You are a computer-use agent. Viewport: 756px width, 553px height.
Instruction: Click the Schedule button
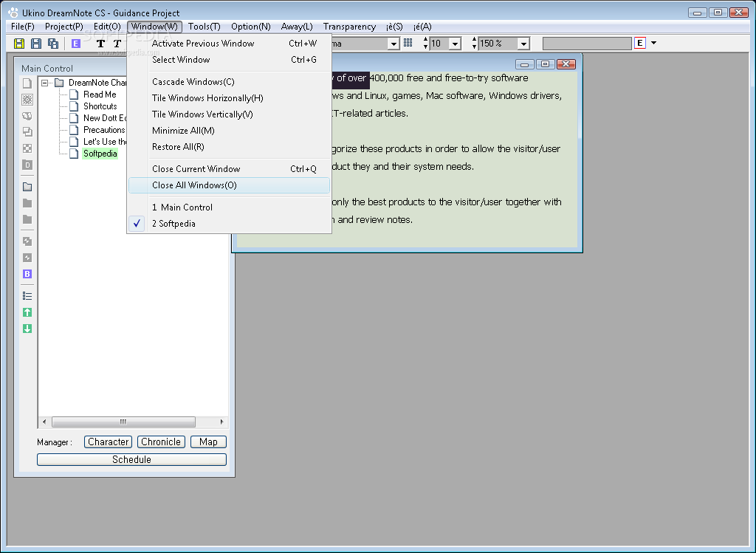click(131, 460)
